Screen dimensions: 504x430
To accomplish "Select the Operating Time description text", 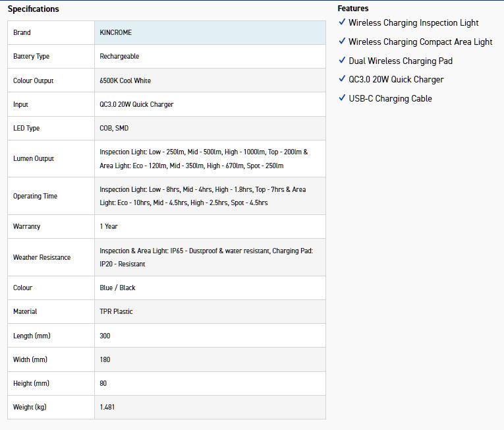I will [202, 196].
